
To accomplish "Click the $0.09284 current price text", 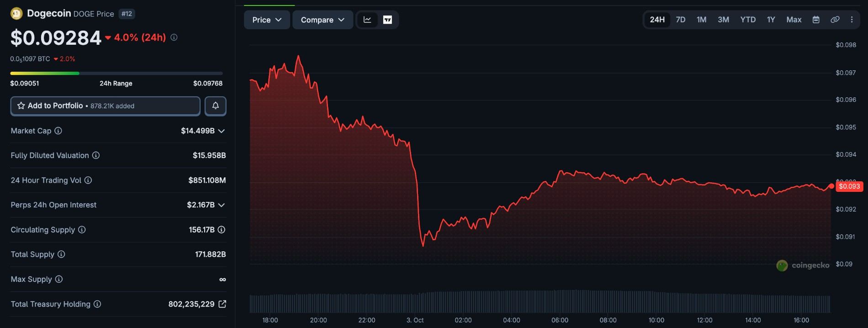I will (x=56, y=37).
